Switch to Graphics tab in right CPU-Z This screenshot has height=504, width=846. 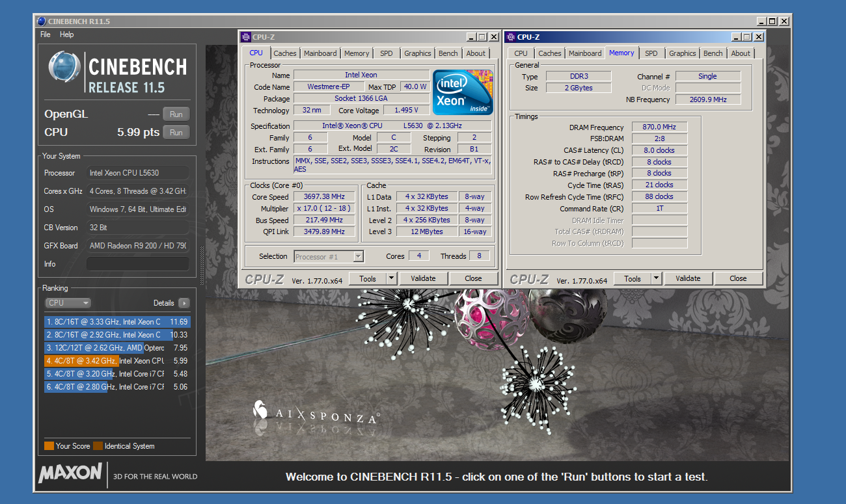(x=682, y=53)
